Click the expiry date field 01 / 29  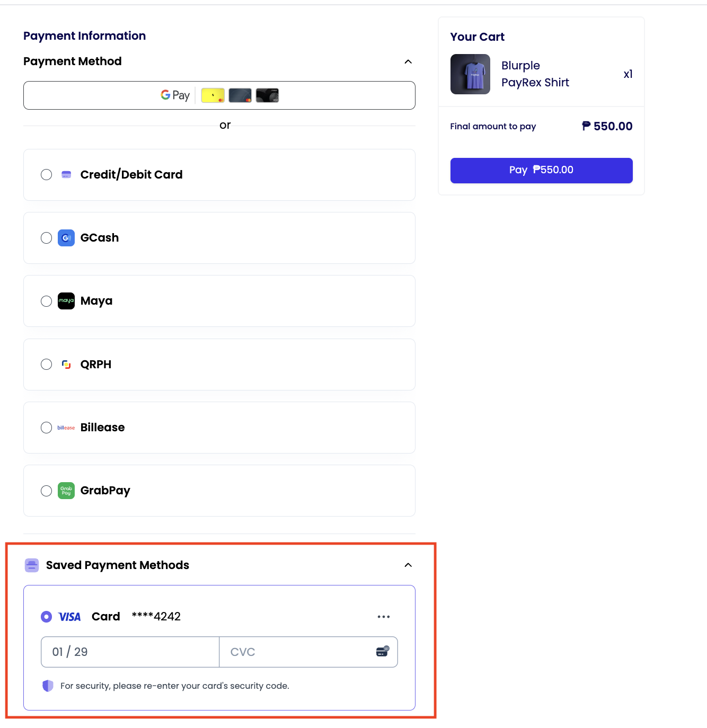coord(130,652)
